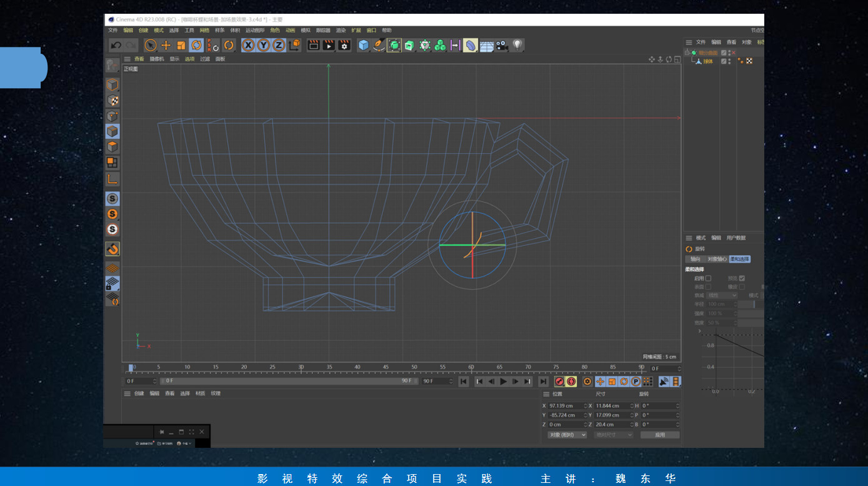Enable the 启用 soft selection checkbox

[708, 278]
